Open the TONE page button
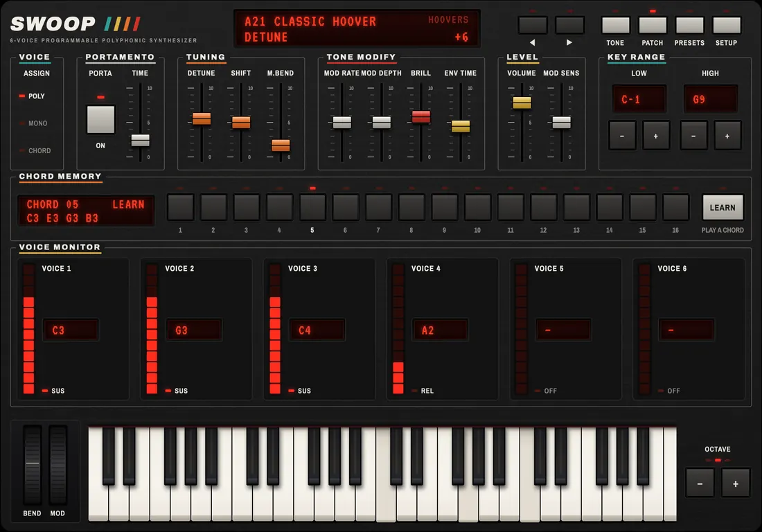Image resolution: width=762 pixels, height=532 pixels. [615, 25]
